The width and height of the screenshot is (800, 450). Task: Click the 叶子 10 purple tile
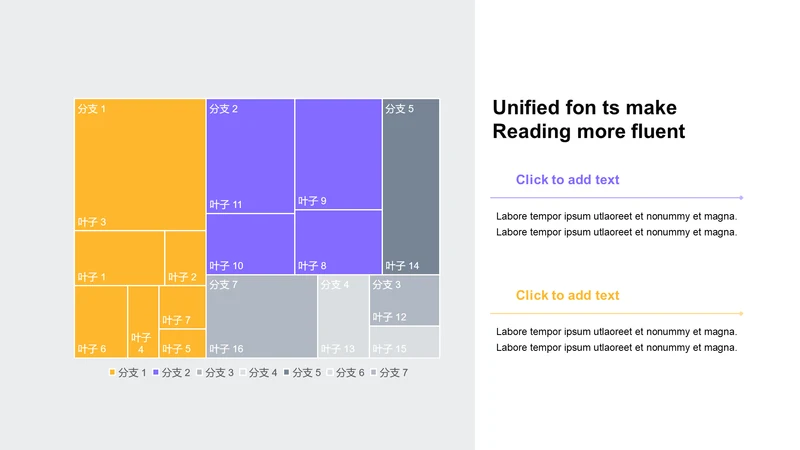[x=250, y=244]
